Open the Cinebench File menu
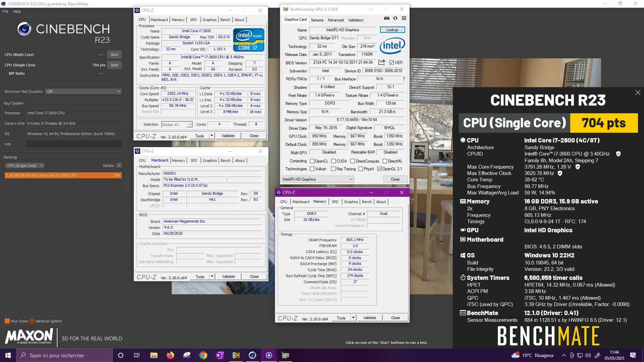 click(5, 11)
